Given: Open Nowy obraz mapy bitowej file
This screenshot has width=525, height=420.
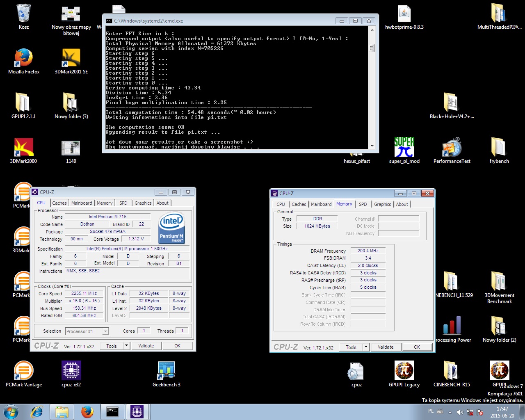Looking at the screenshot, I should (71, 20).
